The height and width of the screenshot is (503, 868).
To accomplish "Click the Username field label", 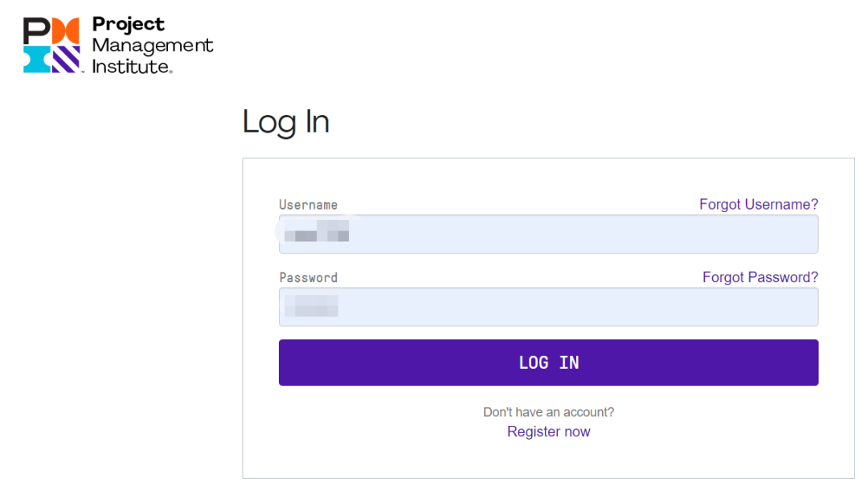I will 309,205.
